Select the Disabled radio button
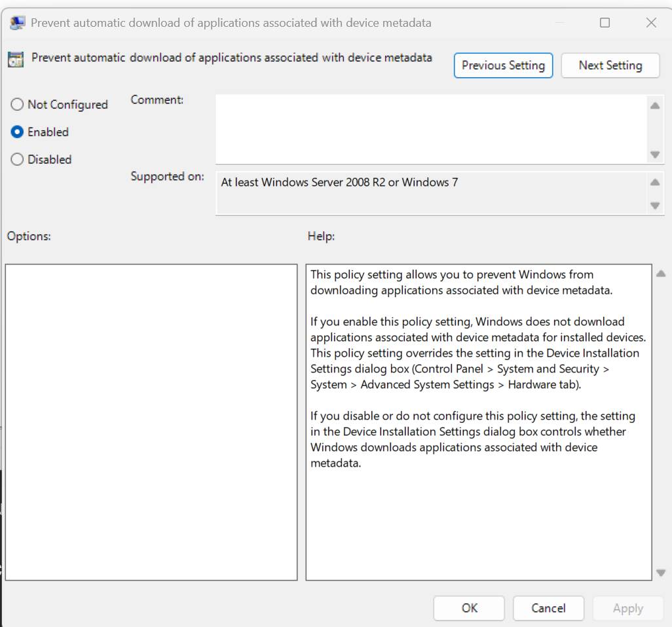Image resolution: width=672 pixels, height=627 pixels. point(17,159)
